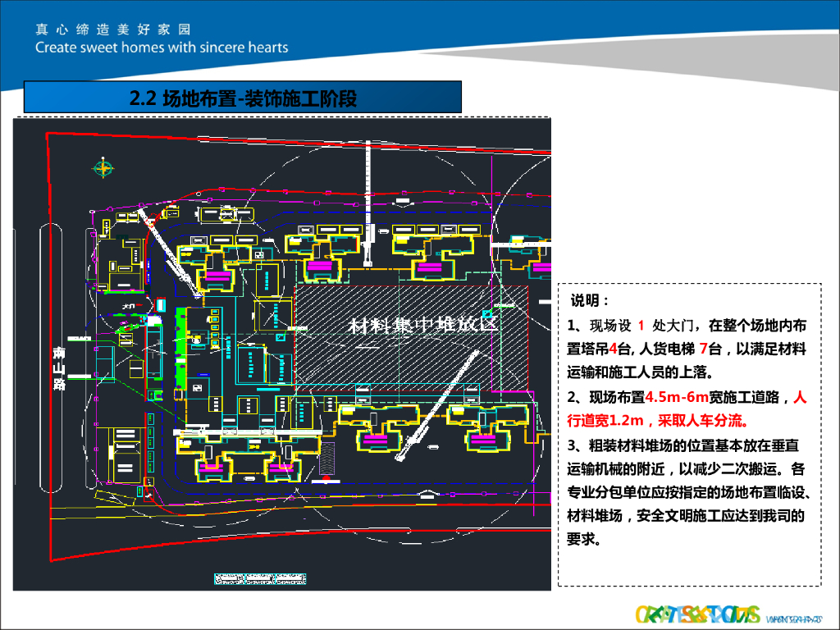Click the legend strip below the site plan

click(260, 579)
